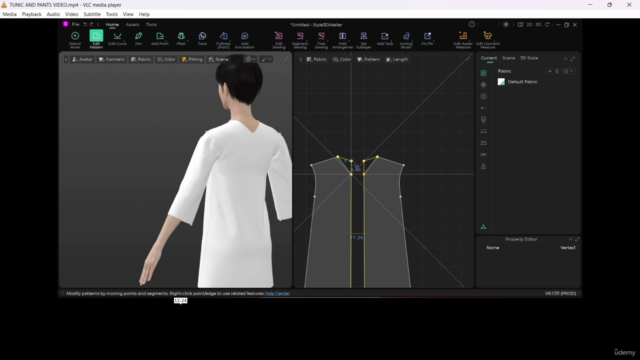The image size is (640, 360).
Task: Open the Fabric dropdown in 3D view
Action: click(x=141, y=59)
